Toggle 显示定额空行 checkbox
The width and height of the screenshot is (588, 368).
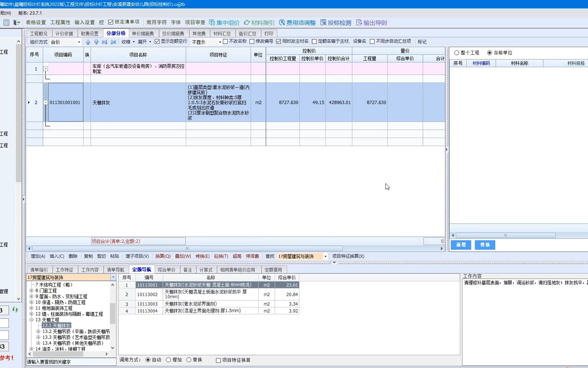157,42
